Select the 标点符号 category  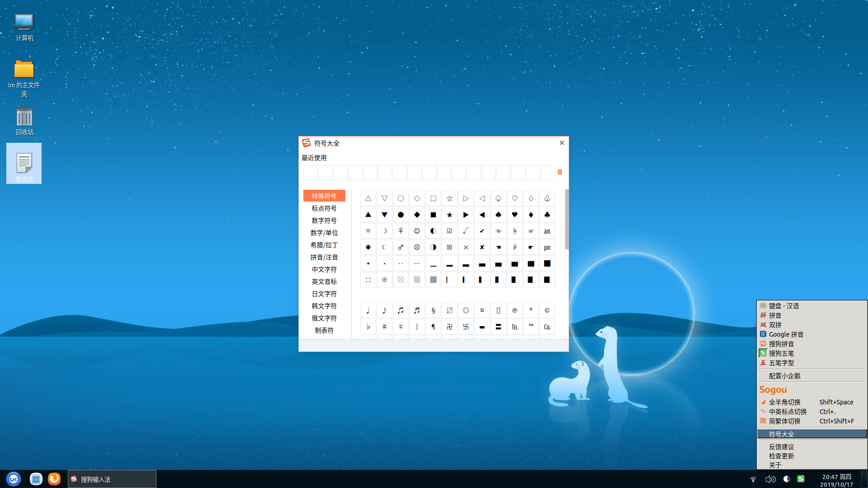coord(324,208)
